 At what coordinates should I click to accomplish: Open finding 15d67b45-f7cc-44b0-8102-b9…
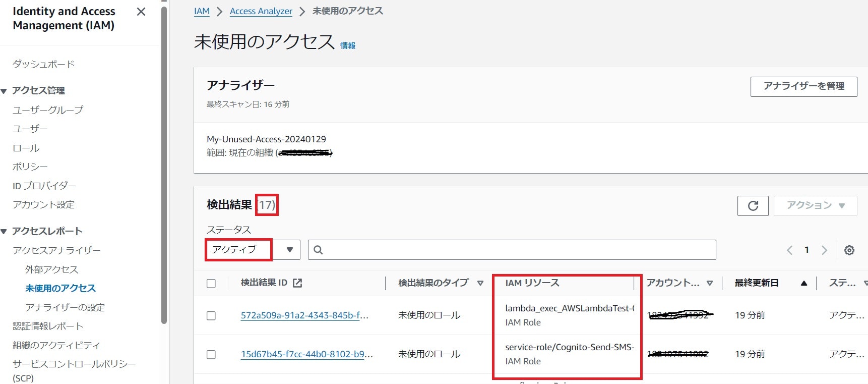point(307,354)
